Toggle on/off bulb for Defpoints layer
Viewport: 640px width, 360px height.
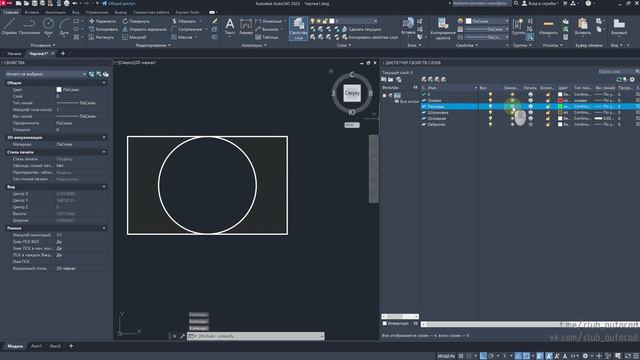click(490, 124)
